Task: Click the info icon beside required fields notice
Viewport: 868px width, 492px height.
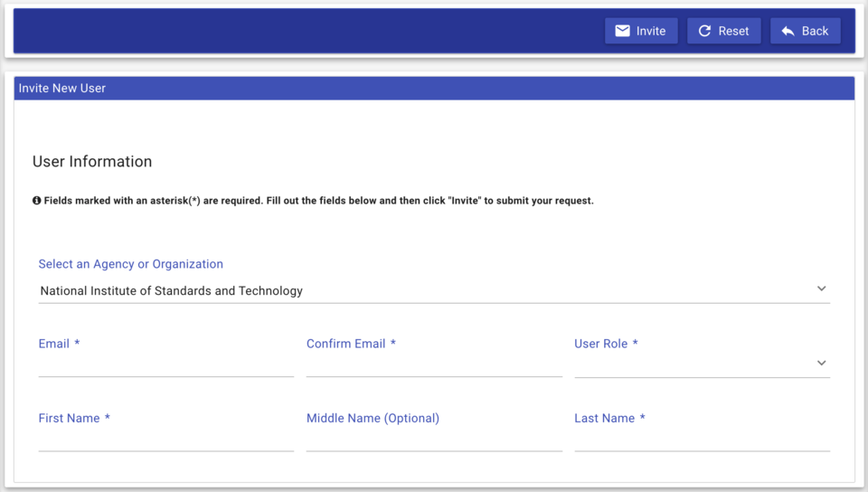Action: pos(37,201)
